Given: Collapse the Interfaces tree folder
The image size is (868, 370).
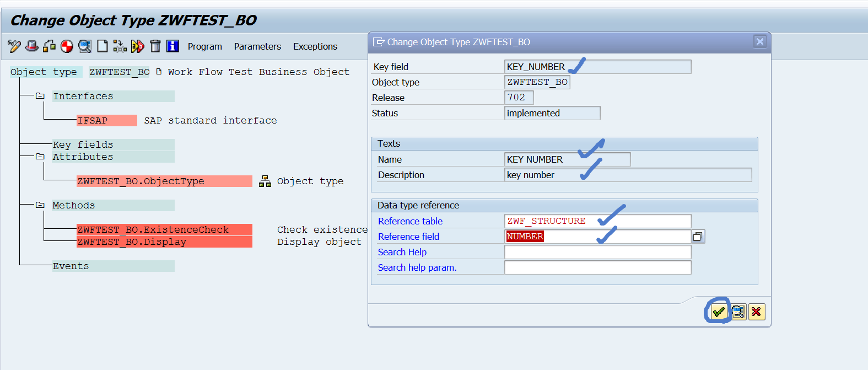Looking at the screenshot, I should (40, 96).
